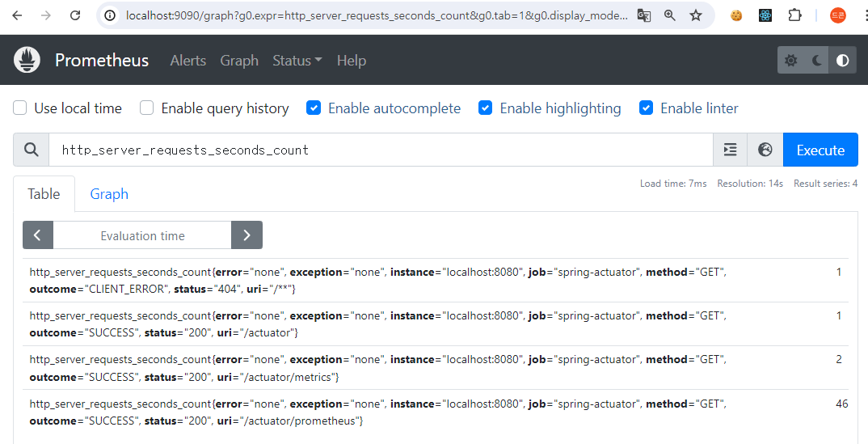Click Result series: 4 text
The width and height of the screenshot is (868, 444).
(x=825, y=184)
